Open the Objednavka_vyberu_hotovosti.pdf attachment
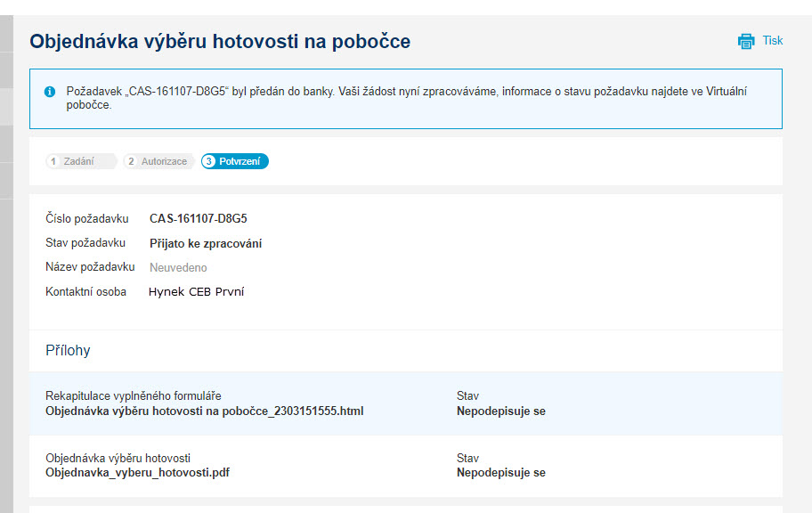The height and width of the screenshot is (513, 812). click(137, 473)
